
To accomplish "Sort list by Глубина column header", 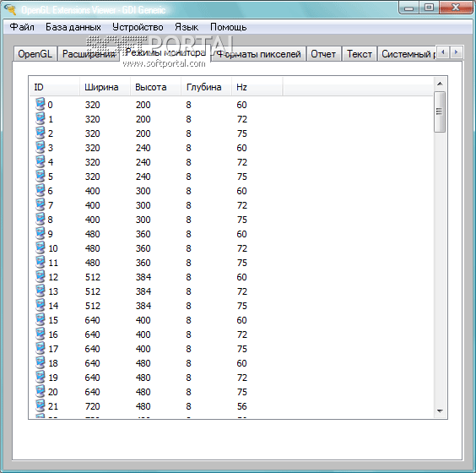I will 207,87.
